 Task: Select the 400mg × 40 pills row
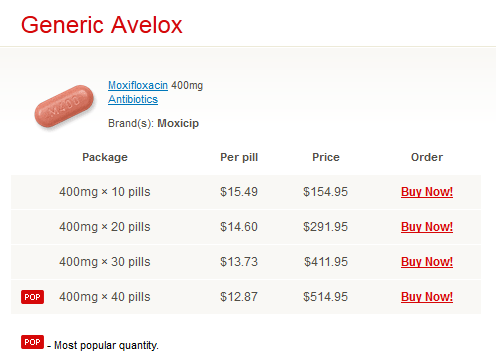tap(246, 297)
